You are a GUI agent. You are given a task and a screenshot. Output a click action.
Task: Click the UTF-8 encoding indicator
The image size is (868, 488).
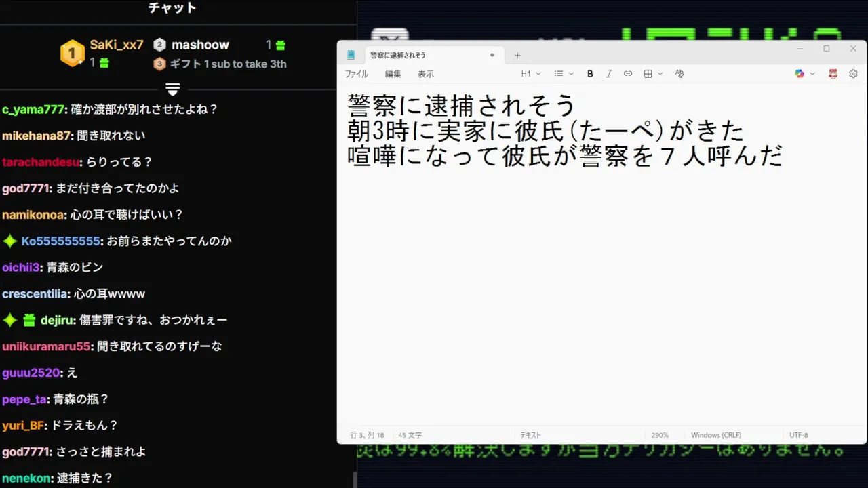tap(799, 435)
